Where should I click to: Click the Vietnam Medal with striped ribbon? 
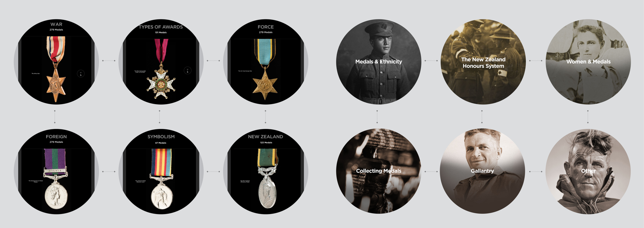161,179
